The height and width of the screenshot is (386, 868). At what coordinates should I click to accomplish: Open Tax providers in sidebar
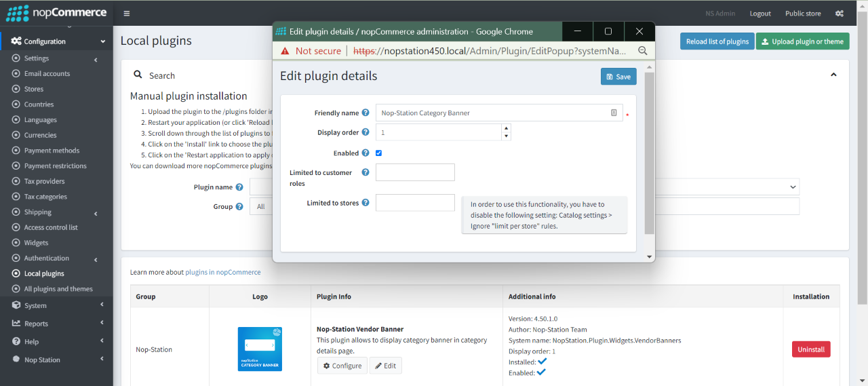pos(44,181)
